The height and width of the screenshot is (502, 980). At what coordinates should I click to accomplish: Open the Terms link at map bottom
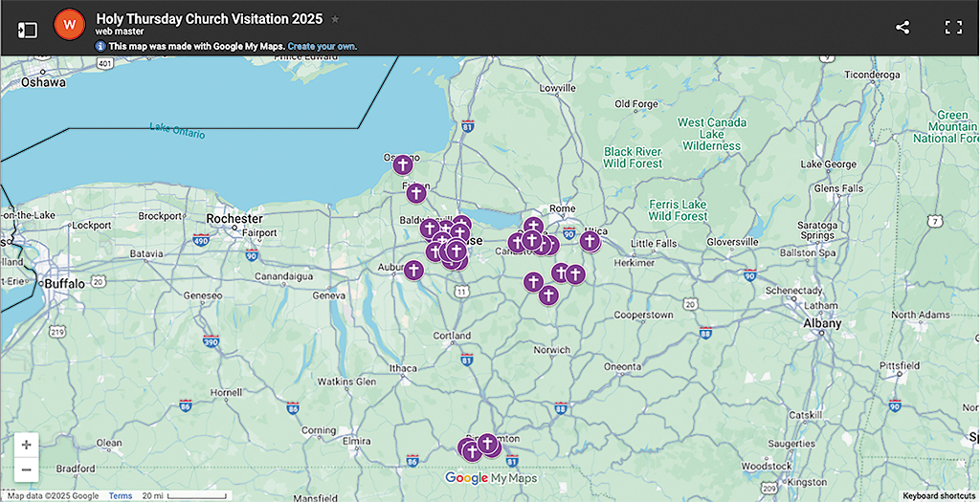pos(121,495)
